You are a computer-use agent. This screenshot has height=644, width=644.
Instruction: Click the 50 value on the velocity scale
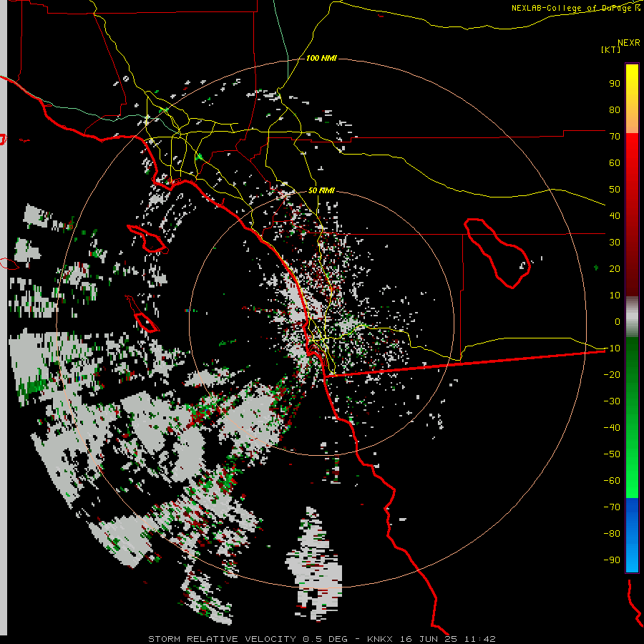(615, 190)
